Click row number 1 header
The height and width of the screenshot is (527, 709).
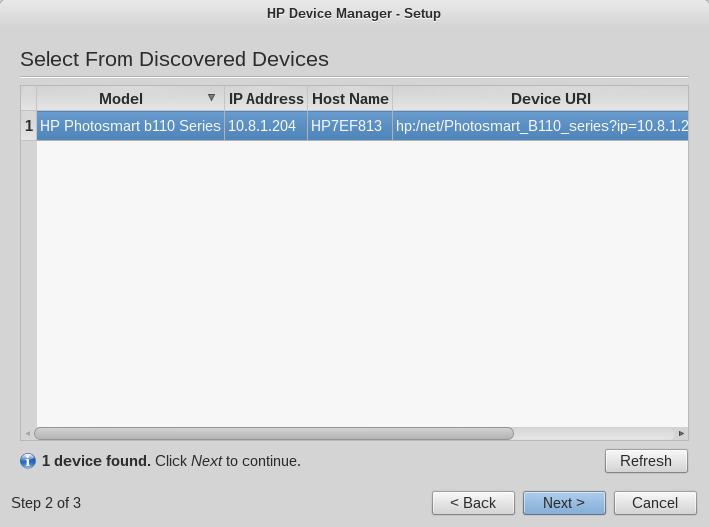tap(28, 126)
